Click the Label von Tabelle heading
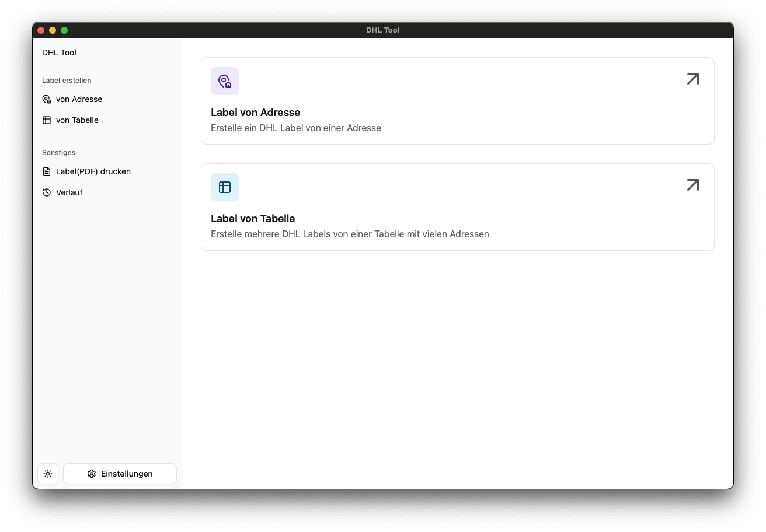Viewport: 766px width, 532px height. pyautogui.click(x=253, y=219)
